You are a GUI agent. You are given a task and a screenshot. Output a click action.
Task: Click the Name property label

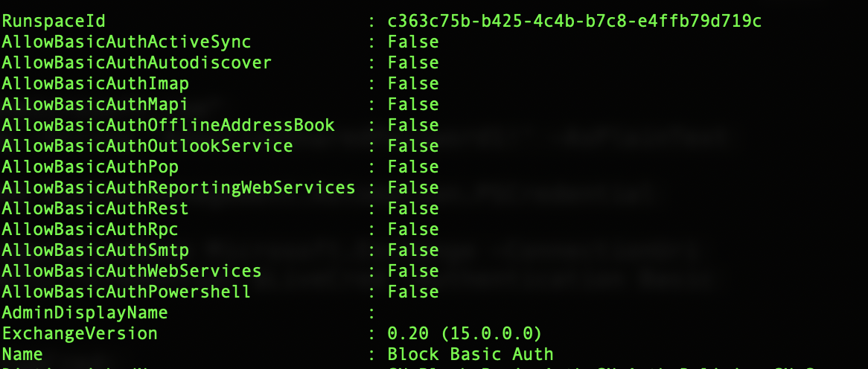[x=22, y=355]
